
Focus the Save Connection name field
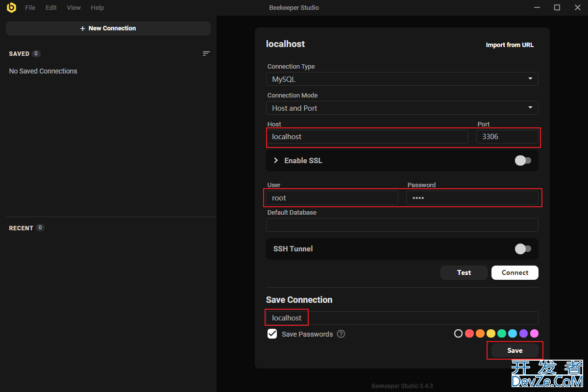click(402, 318)
